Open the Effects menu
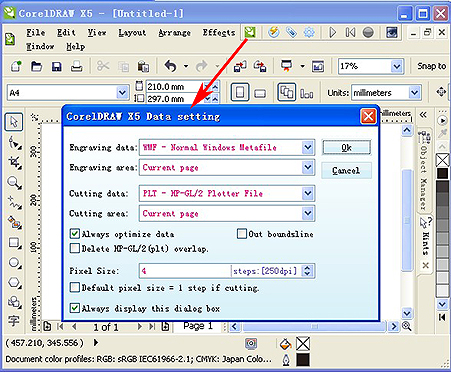 [219, 33]
